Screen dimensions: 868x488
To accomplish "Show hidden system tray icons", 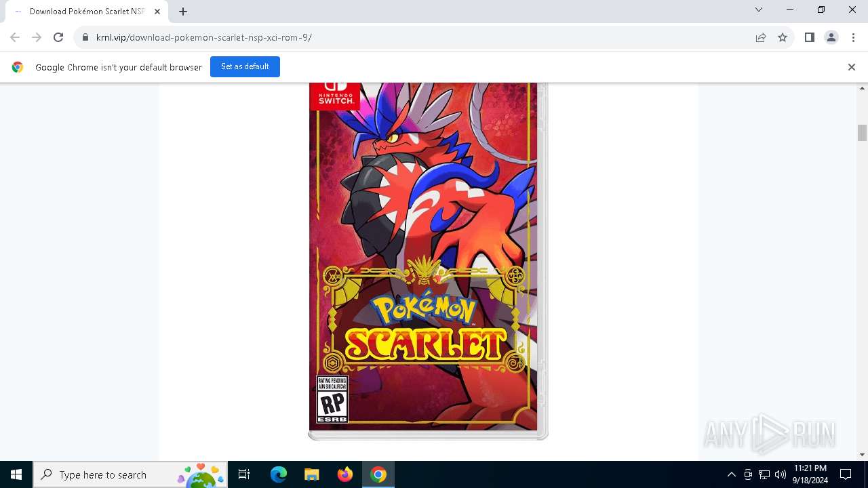I will tap(731, 474).
